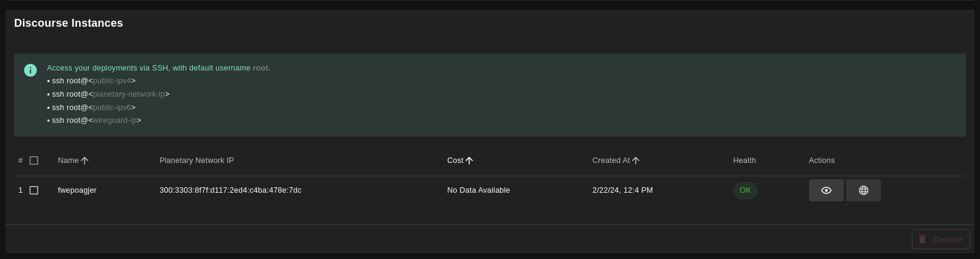The width and height of the screenshot is (980, 259).
Task: Click the 2/22/24 created date cell
Action: tap(622, 190)
